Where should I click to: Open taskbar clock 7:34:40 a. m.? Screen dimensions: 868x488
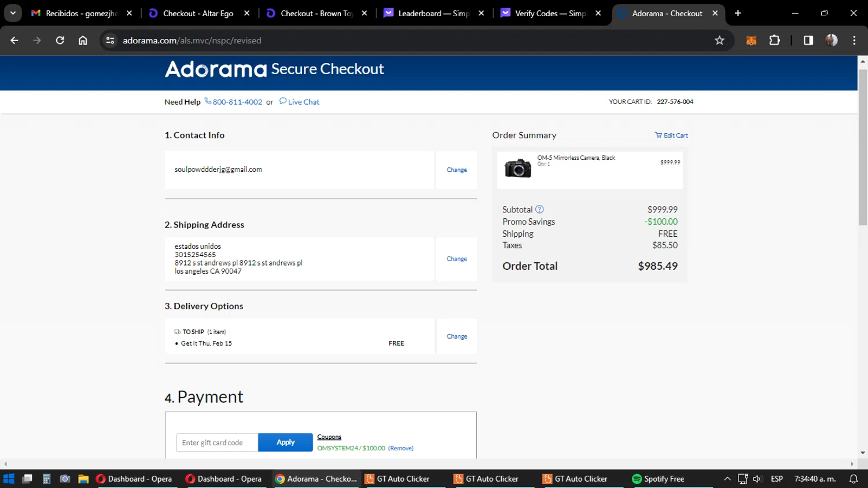[815, 479]
